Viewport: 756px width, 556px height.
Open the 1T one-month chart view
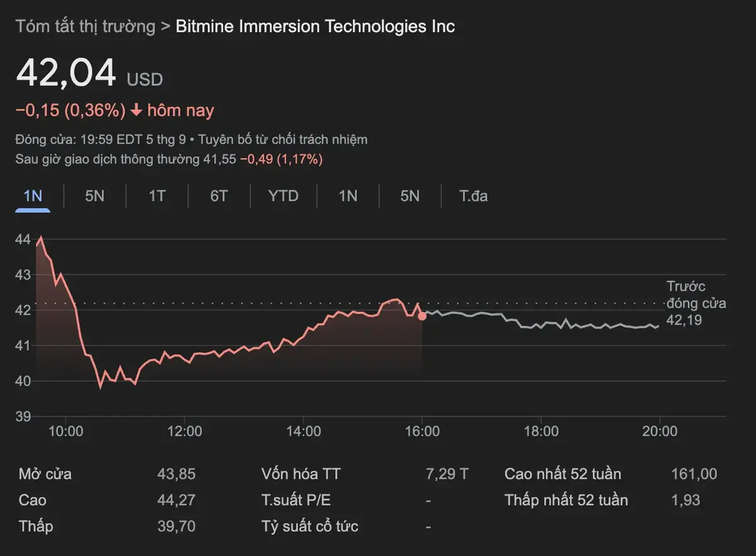click(156, 196)
